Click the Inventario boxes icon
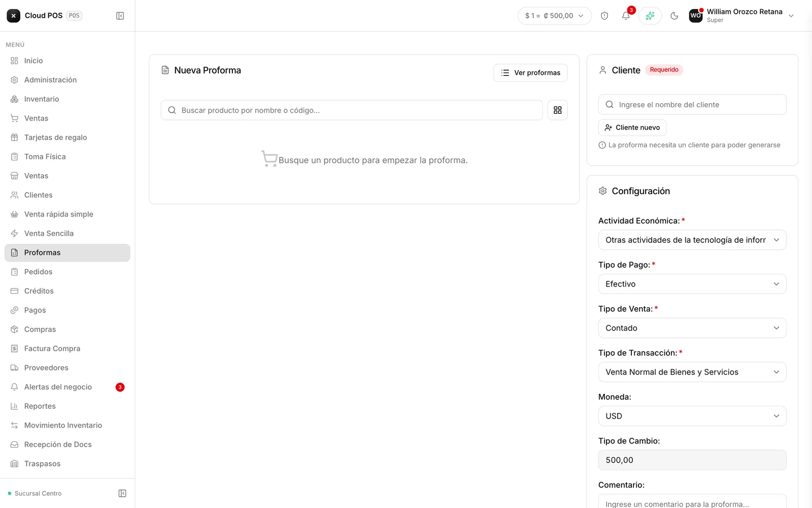 14,99
